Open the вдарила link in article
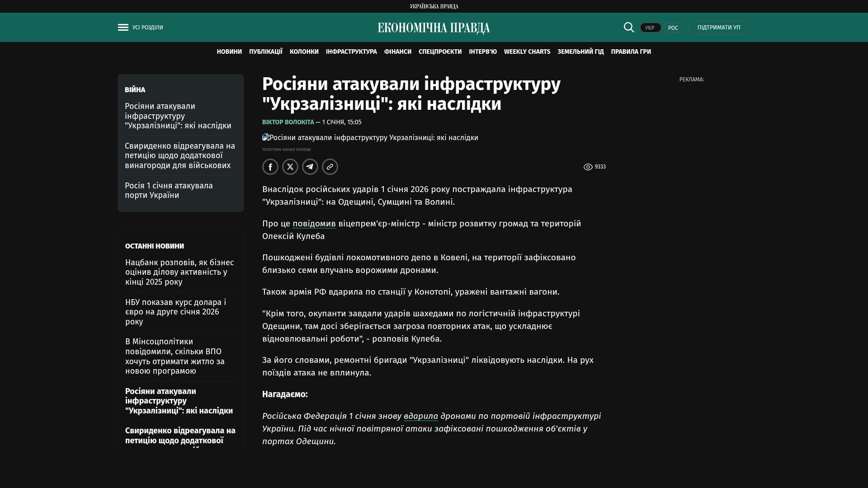The width and height of the screenshot is (868, 488). (420, 416)
